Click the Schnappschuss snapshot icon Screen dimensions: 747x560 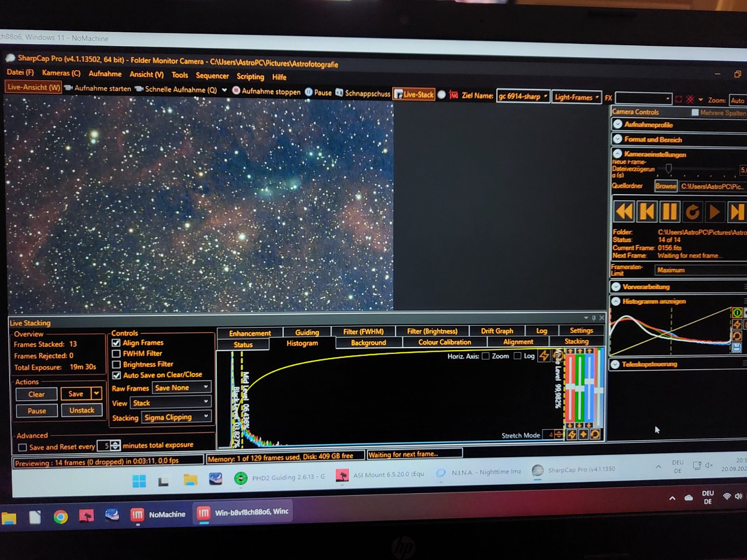(x=339, y=93)
